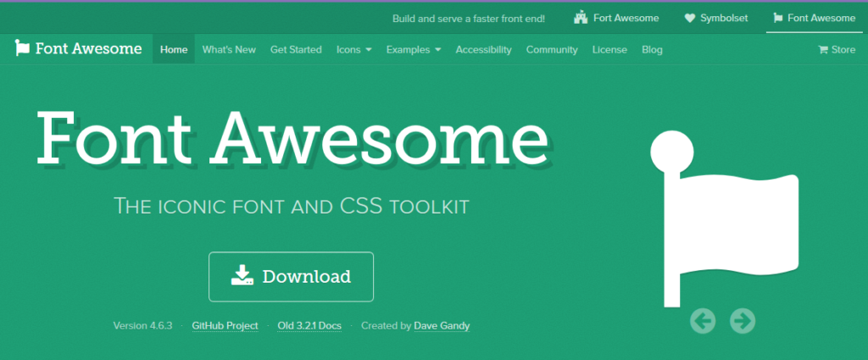Click the large white flag graphic
The image size is (868, 360).
coord(724,219)
